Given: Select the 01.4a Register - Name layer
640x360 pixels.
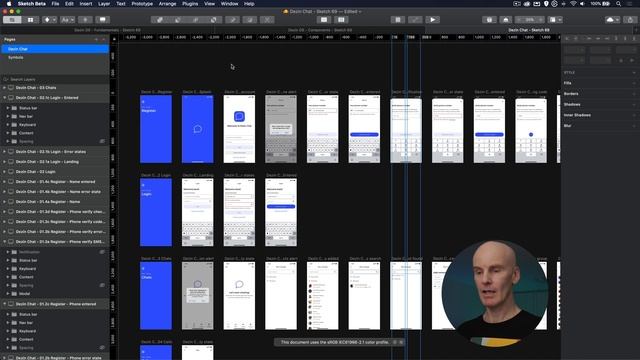Looking at the screenshot, I should point(55,202).
